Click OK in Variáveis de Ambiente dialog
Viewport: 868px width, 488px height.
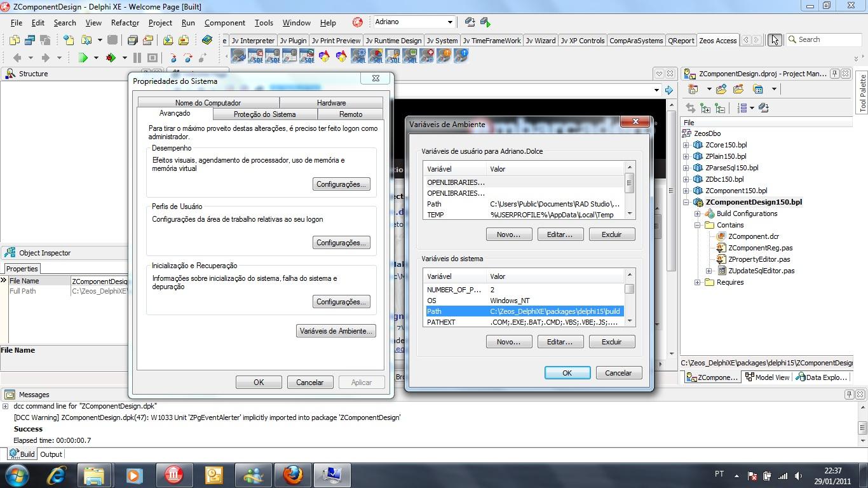(x=567, y=373)
